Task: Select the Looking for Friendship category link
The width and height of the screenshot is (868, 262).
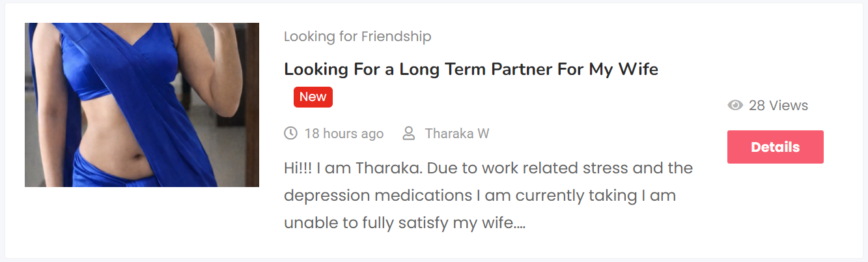Action: point(357,36)
